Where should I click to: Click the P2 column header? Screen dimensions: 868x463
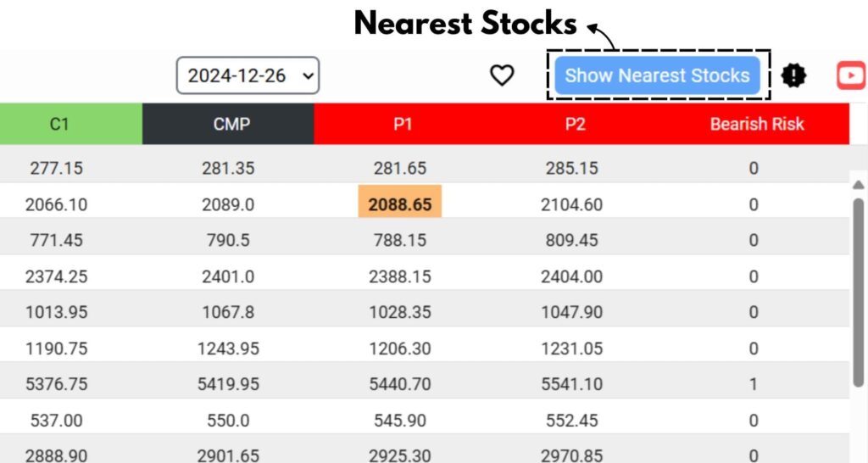click(576, 124)
